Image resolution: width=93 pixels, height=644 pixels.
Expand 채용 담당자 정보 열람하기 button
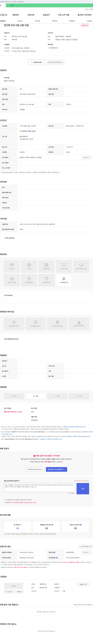(56, 470)
